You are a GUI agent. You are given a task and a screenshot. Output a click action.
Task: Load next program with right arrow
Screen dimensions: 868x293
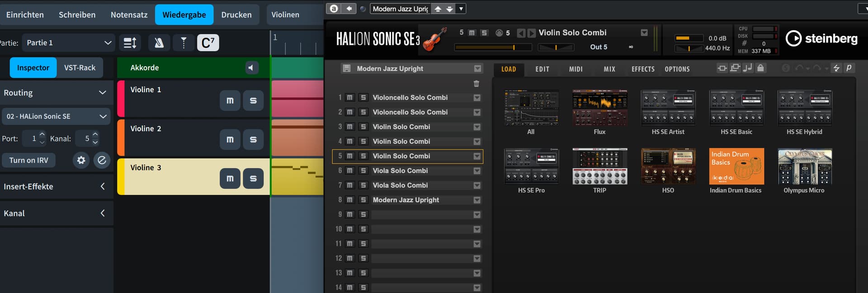pyautogui.click(x=532, y=33)
